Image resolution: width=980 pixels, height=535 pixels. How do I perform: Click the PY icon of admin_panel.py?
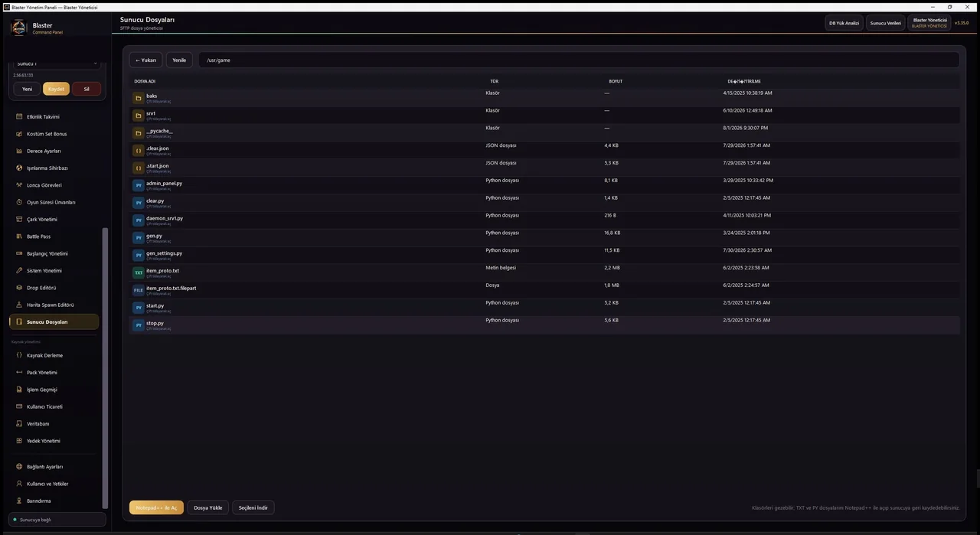click(139, 185)
